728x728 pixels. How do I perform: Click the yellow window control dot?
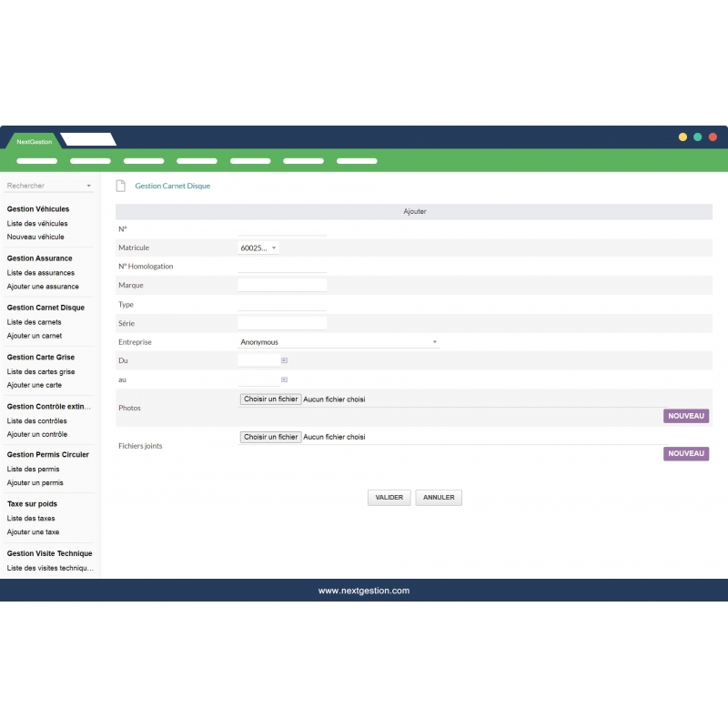click(x=682, y=136)
